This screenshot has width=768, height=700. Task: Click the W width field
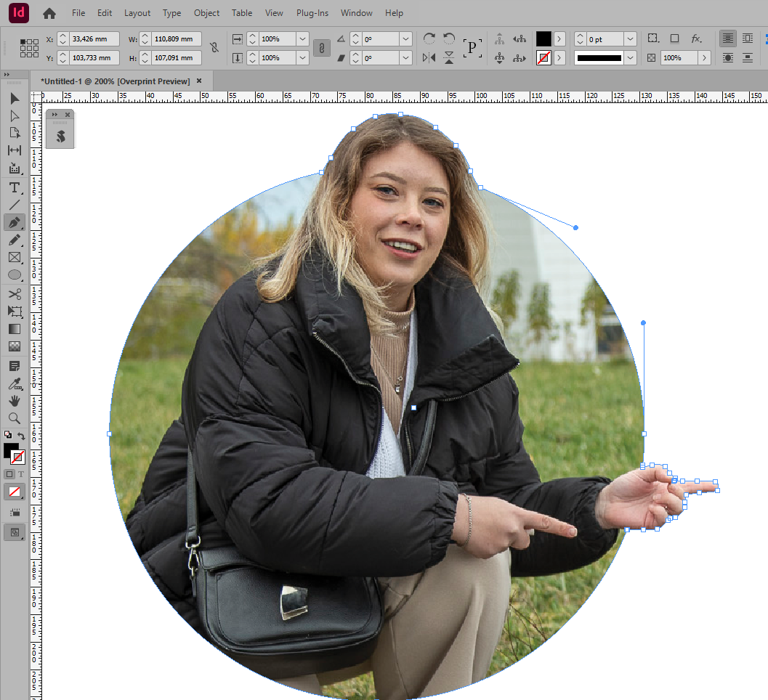[177, 38]
